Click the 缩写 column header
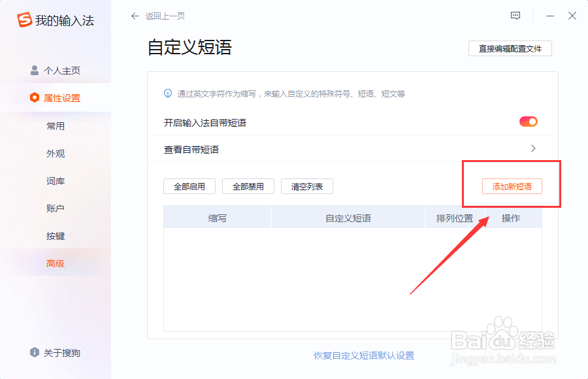Viewport: 588px width, 379px height. (x=217, y=218)
